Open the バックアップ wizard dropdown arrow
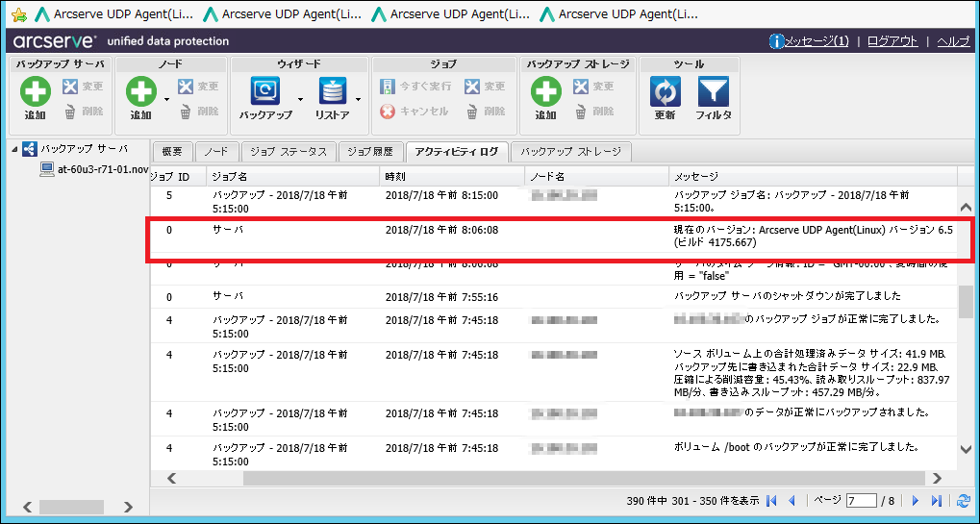Image resolution: width=980 pixels, height=524 pixels. (x=301, y=99)
